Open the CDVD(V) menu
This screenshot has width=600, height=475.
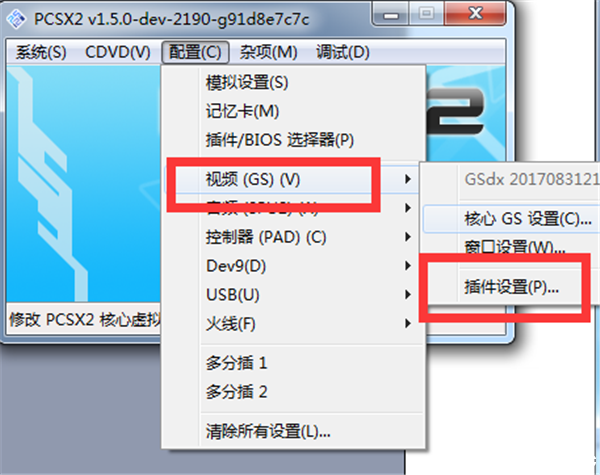117,52
